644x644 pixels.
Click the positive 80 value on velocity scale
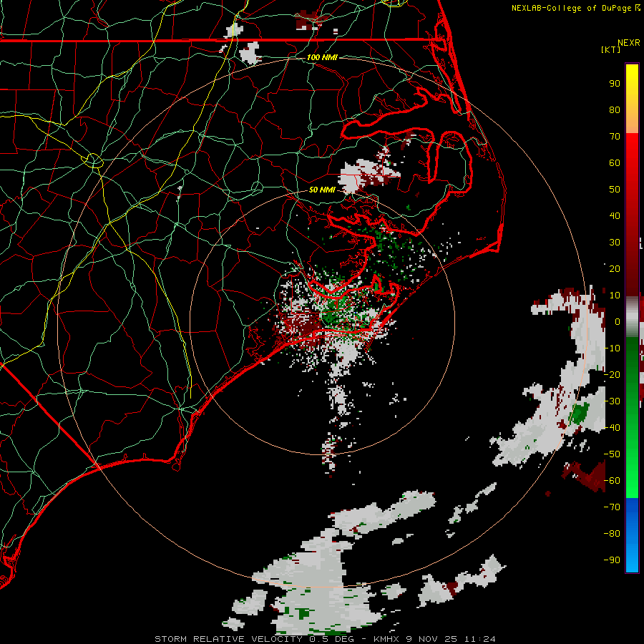point(615,109)
